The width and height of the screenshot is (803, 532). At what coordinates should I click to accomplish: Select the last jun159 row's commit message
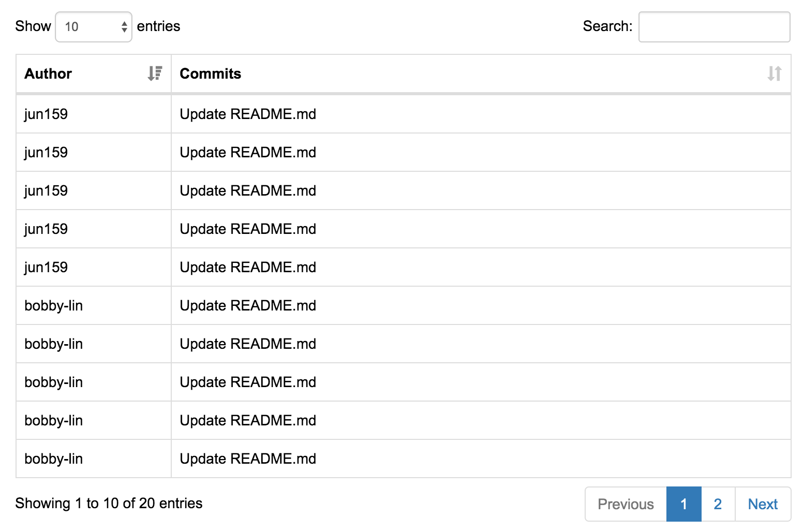(x=248, y=267)
